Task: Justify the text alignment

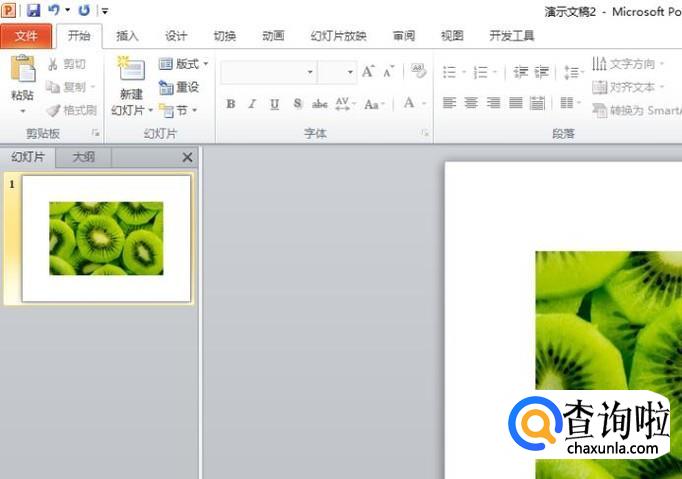Action: click(x=515, y=103)
